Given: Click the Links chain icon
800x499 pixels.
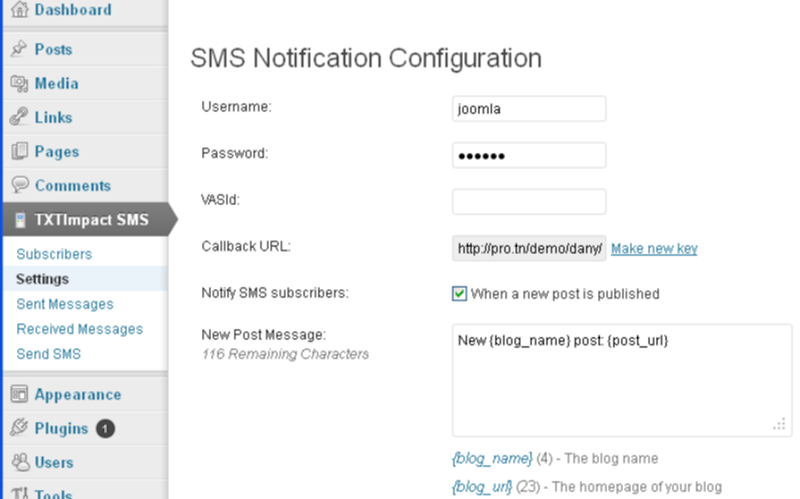Looking at the screenshot, I should point(19,117).
